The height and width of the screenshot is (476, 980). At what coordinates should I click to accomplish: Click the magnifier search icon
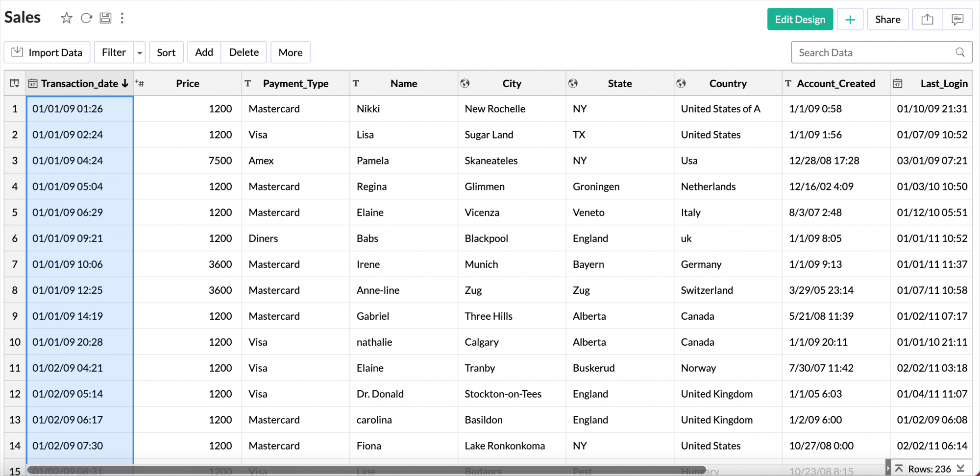[x=960, y=52]
